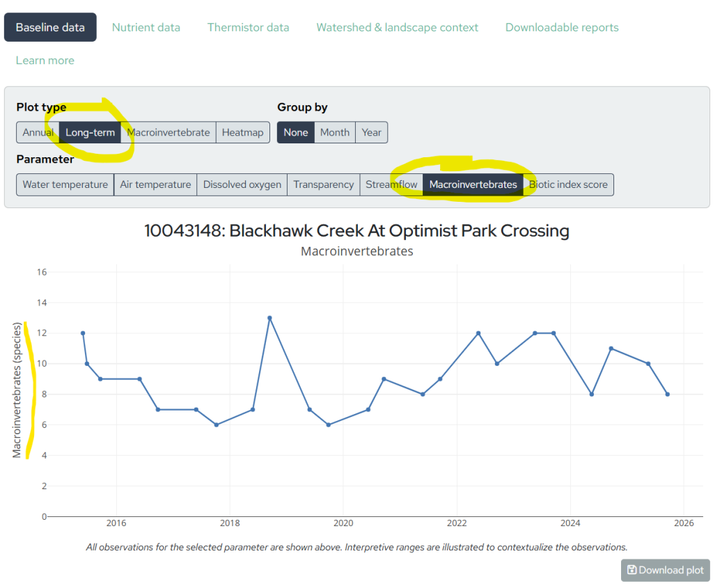
Task: Select Transparency parameter
Action: [323, 184]
